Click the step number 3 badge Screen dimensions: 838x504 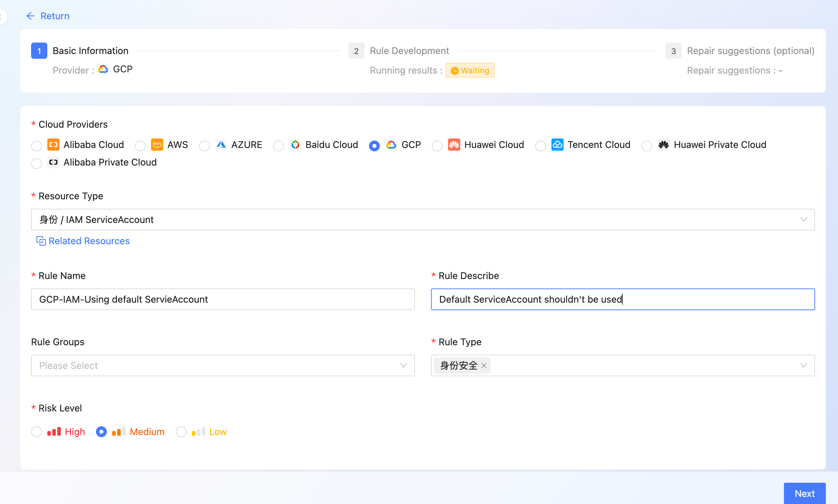673,51
